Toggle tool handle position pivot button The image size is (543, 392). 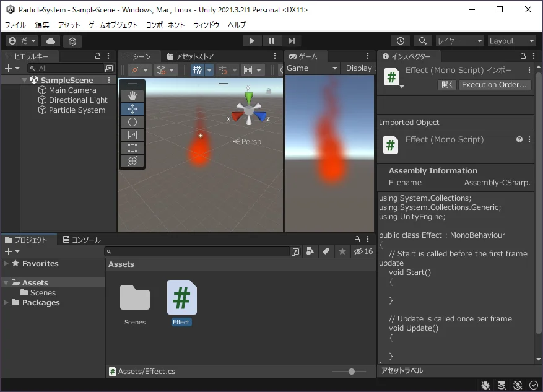(139, 70)
